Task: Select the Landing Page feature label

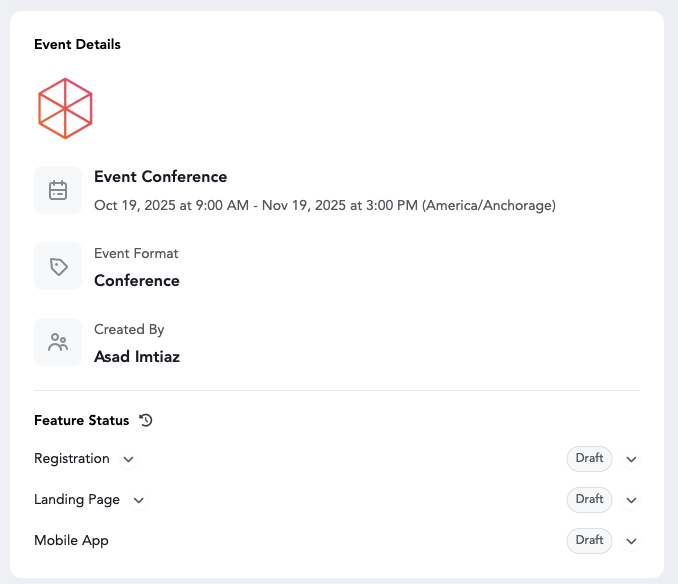Action: click(77, 499)
